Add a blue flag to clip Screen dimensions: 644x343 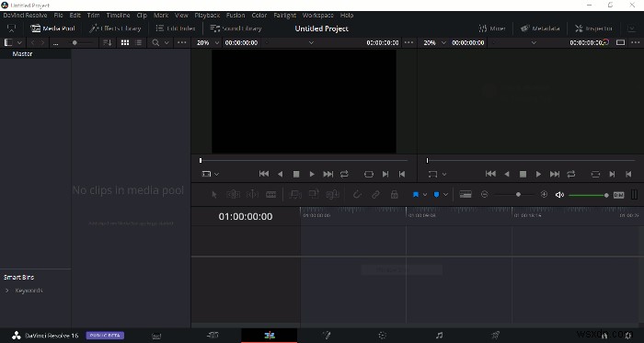(415, 194)
